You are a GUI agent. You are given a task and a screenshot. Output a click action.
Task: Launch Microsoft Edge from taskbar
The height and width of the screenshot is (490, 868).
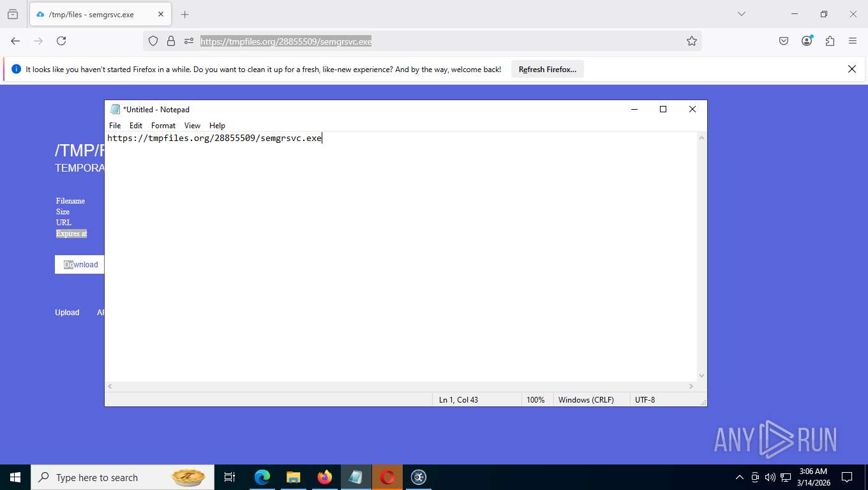pos(262,477)
